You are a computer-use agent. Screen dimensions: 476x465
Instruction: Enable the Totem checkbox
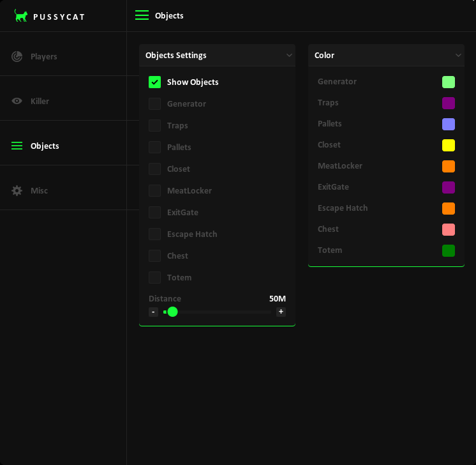(x=154, y=277)
